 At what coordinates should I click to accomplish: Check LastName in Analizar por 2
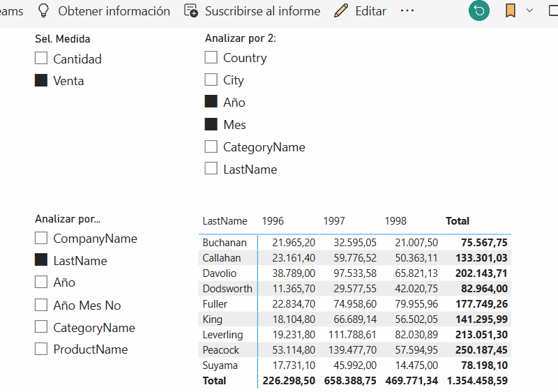point(211,169)
